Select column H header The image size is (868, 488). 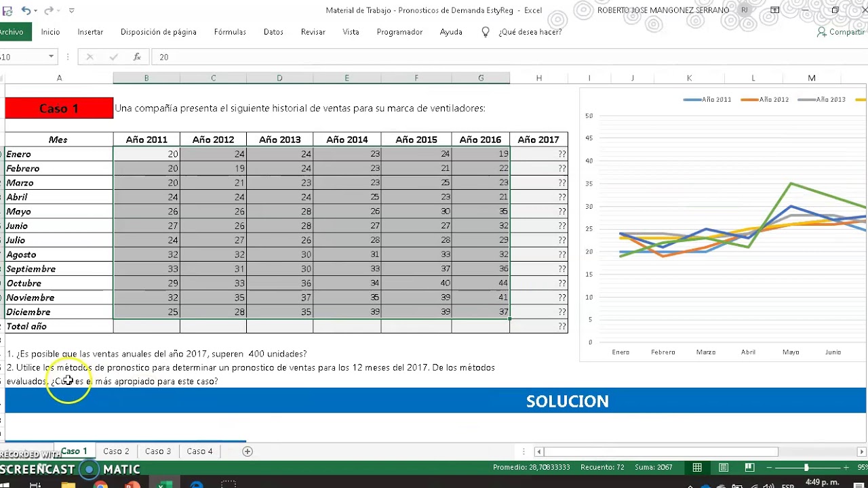[x=538, y=78]
